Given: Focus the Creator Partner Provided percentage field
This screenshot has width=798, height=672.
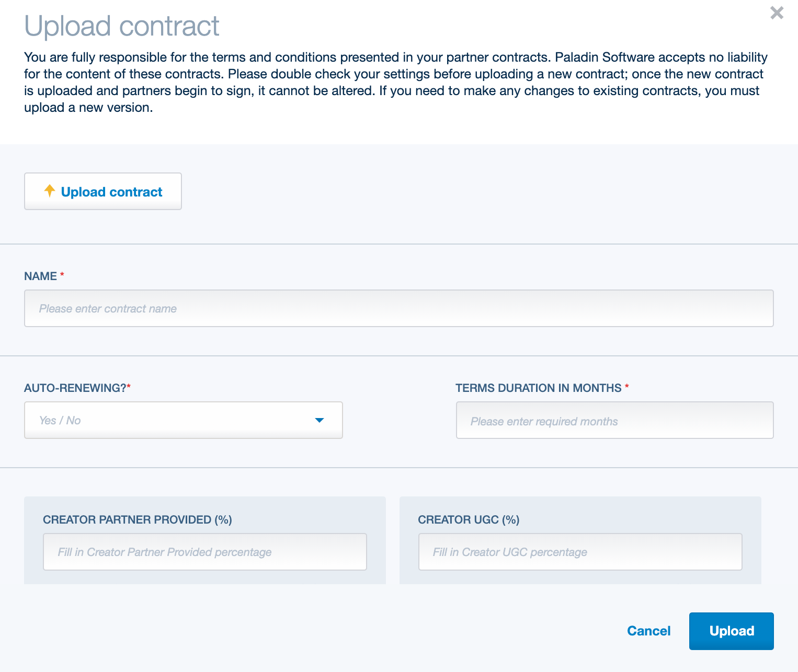Looking at the screenshot, I should pyautogui.click(x=205, y=552).
